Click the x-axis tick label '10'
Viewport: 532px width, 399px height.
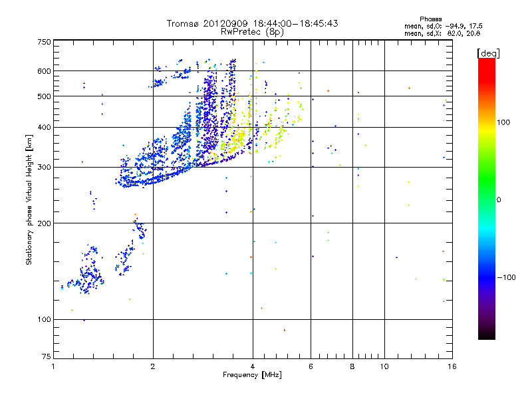click(384, 366)
